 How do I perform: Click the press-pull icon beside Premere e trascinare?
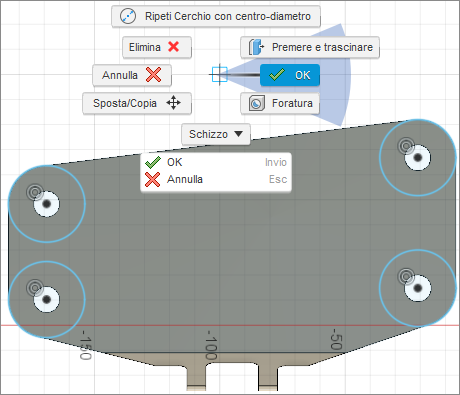256,47
